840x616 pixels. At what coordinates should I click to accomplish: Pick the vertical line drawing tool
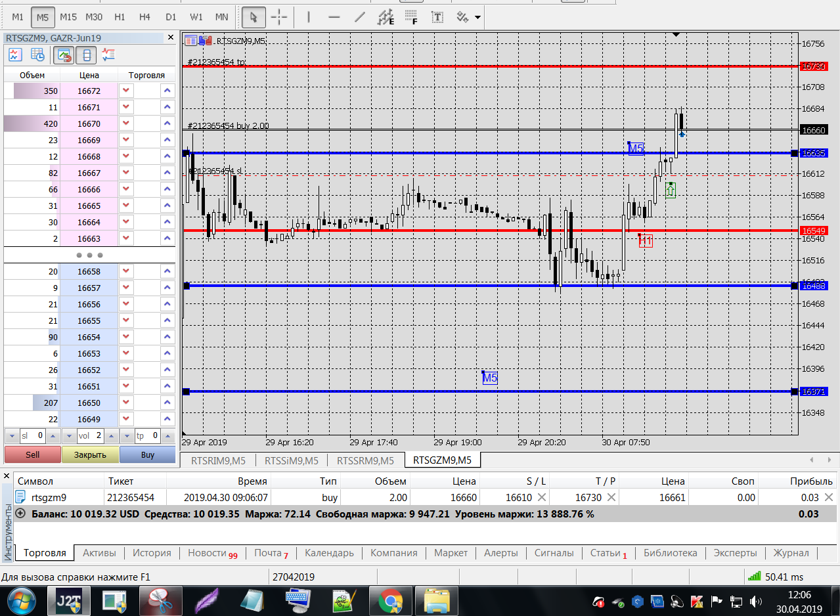coord(309,16)
